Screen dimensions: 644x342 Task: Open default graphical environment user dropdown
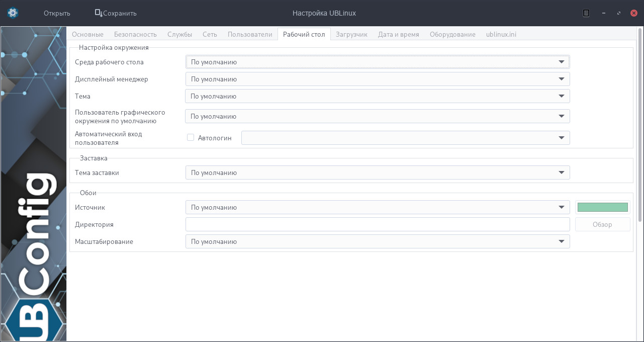click(378, 116)
